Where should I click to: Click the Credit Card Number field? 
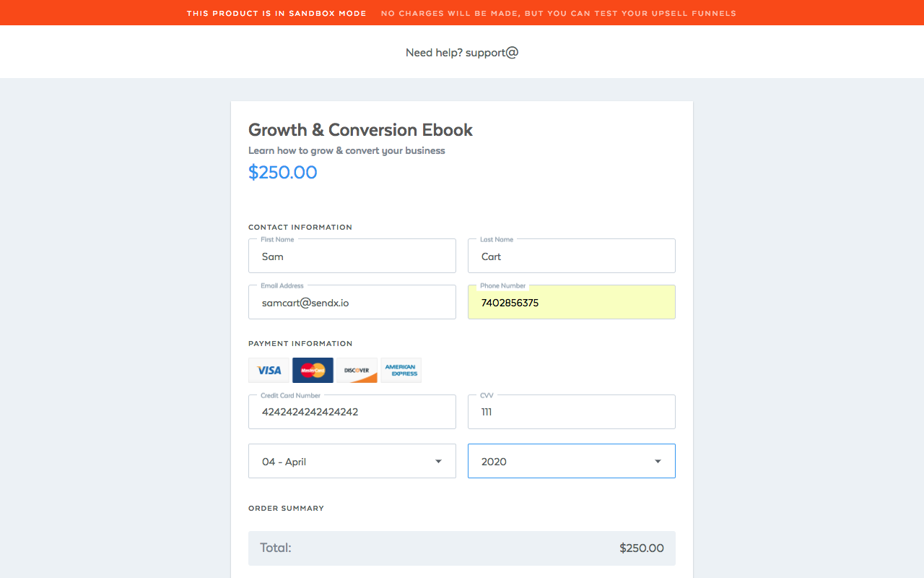coord(352,412)
